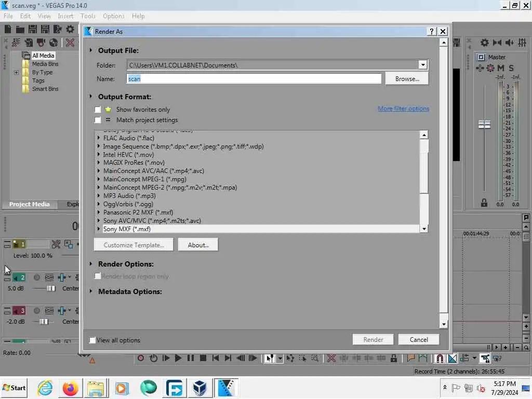
Task: Click the Enable Snapping magnet icon
Action: pyautogui.click(x=440, y=358)
